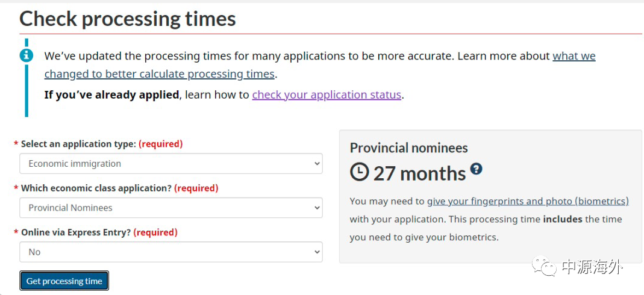Follow the check your application status link
Image resolution: width=644 pixels, height=295 pixels.
(x=327, y=95)
